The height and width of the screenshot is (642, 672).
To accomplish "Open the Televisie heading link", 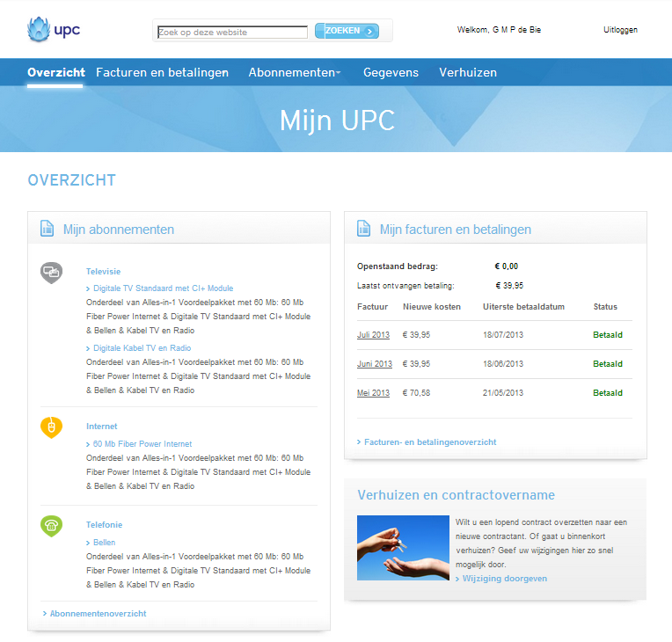I will pyautogui.click(x=103, y=271).
